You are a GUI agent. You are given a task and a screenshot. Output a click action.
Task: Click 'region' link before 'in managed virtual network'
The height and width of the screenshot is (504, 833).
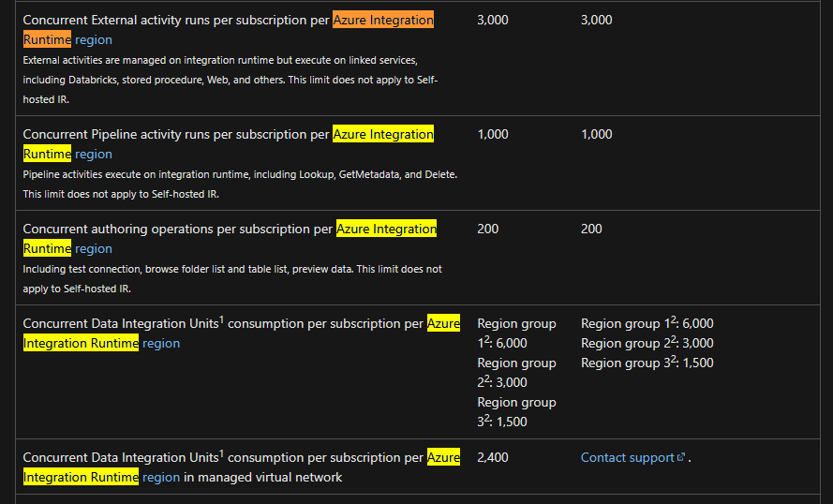(x=161, y=477)
